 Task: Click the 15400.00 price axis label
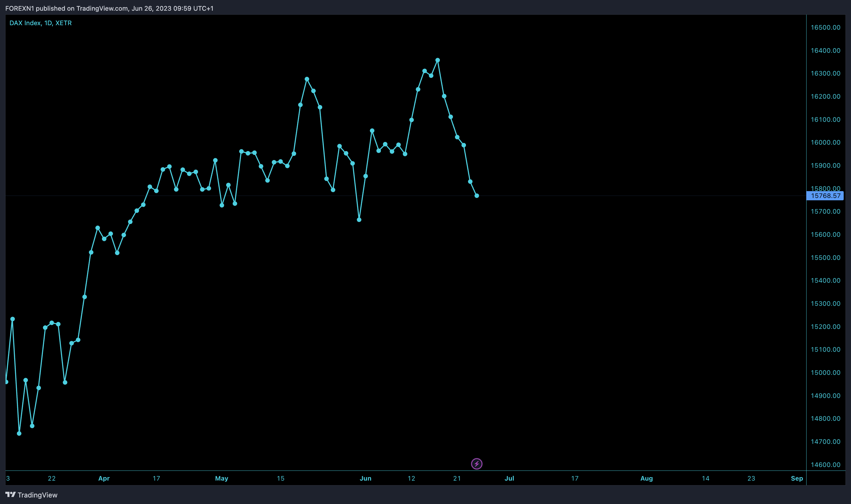pos(826,280)
